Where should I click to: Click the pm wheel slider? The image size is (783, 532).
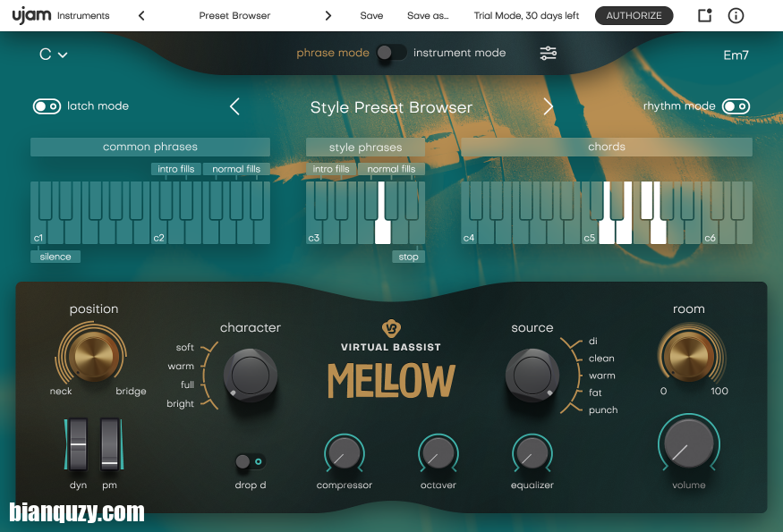click(110, 444)
